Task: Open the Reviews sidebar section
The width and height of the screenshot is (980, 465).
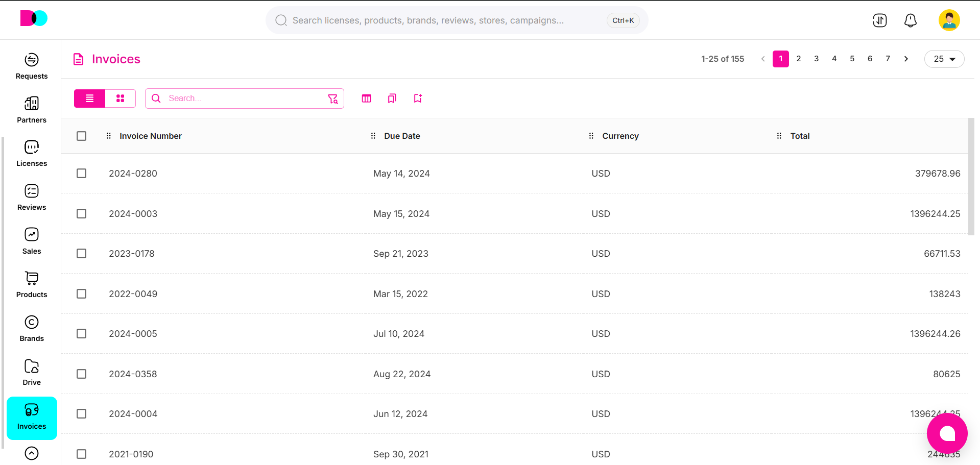Action: (x=32, y=198)
